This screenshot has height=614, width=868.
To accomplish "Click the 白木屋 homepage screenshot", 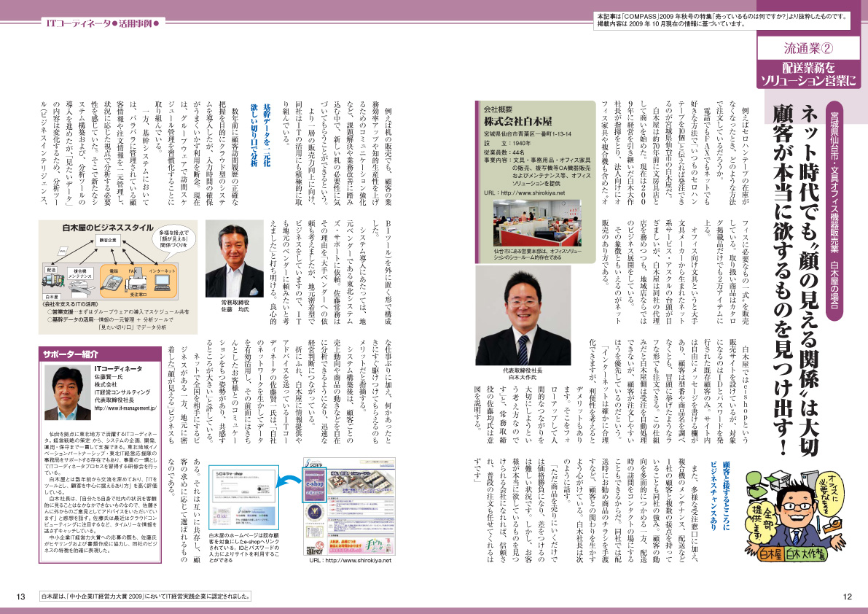I will click(x=349, y=507).
